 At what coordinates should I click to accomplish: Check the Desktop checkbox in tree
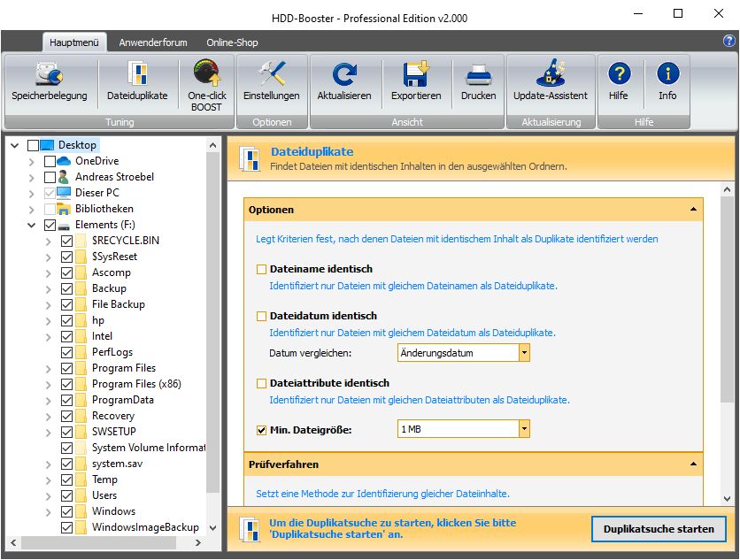tap(33, 145)
